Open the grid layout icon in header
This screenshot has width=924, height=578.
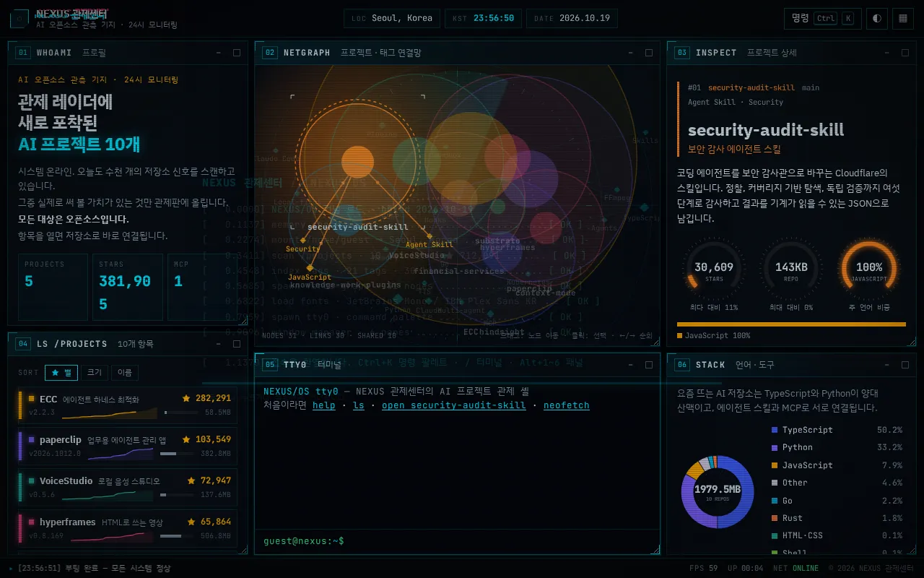[902, 19]
